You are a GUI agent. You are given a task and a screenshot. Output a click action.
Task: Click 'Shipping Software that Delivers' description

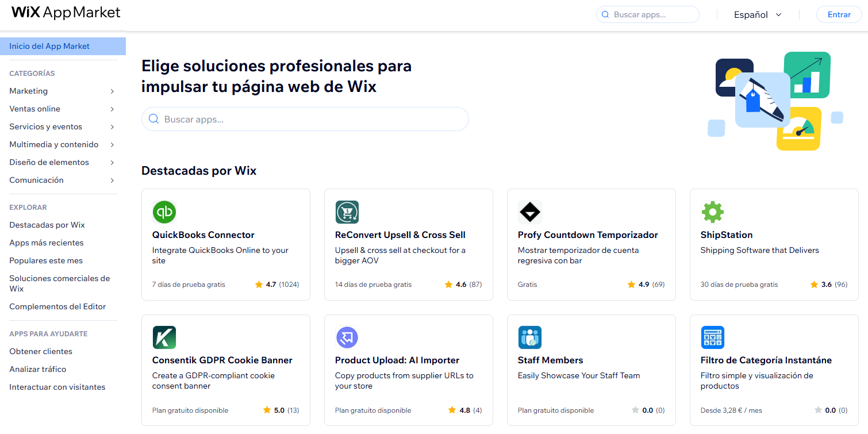click(760, 250)
